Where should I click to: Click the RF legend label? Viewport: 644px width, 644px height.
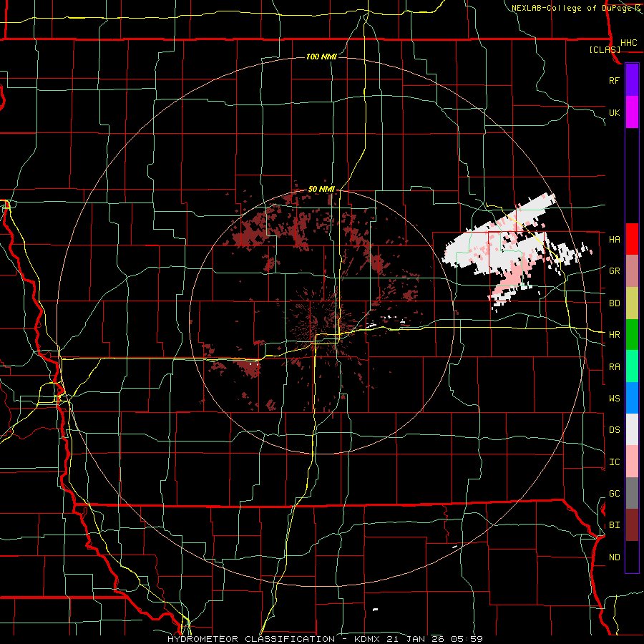click(614, 80)
